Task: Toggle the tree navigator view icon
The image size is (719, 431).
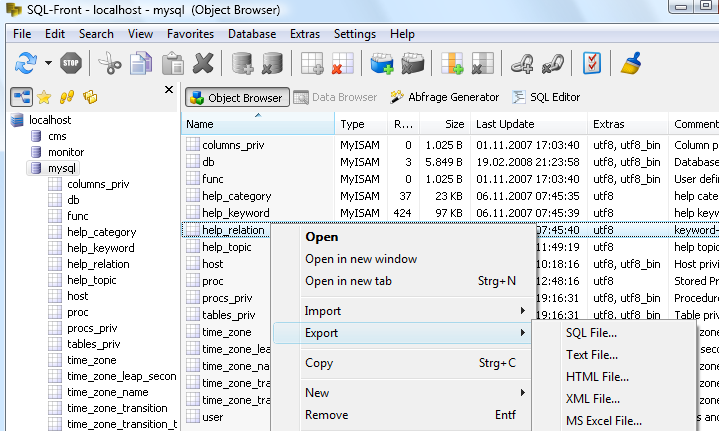Action: pyautogui.click(x=22, y=97)
